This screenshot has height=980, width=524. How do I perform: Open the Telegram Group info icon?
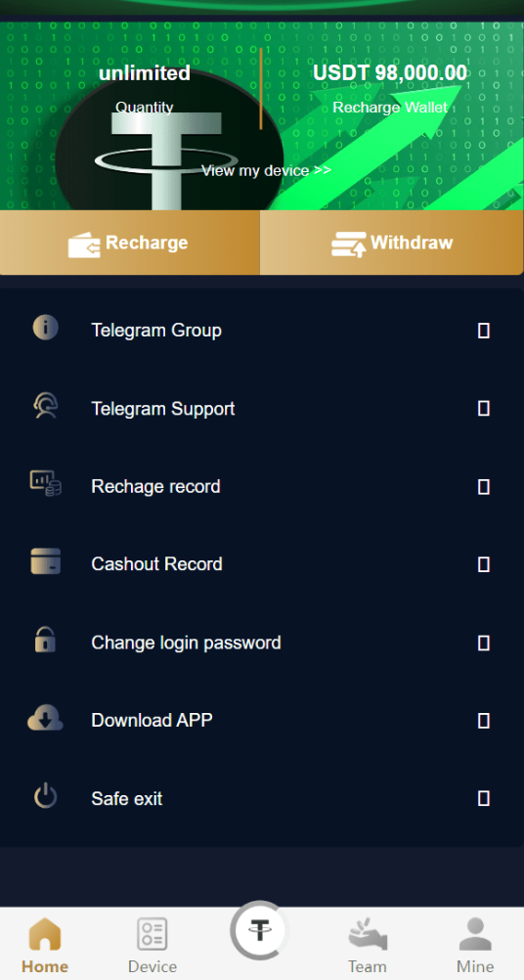[x=46, y=328]
